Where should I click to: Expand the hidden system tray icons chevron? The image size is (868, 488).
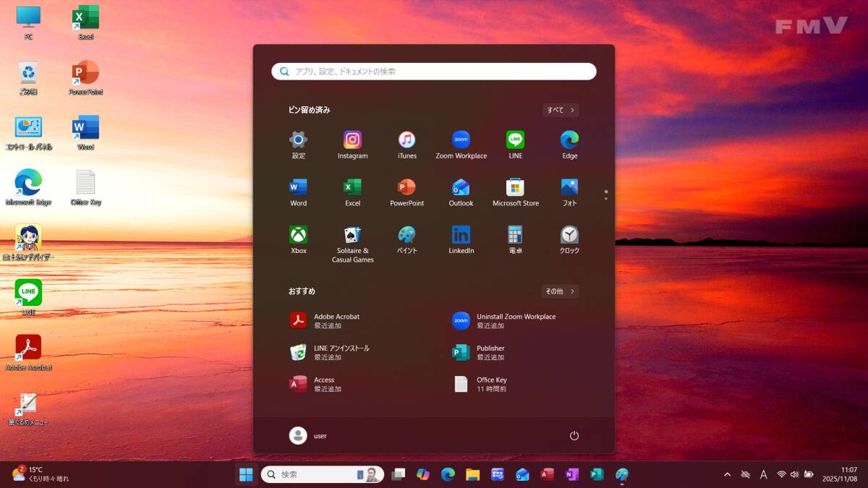727,474
